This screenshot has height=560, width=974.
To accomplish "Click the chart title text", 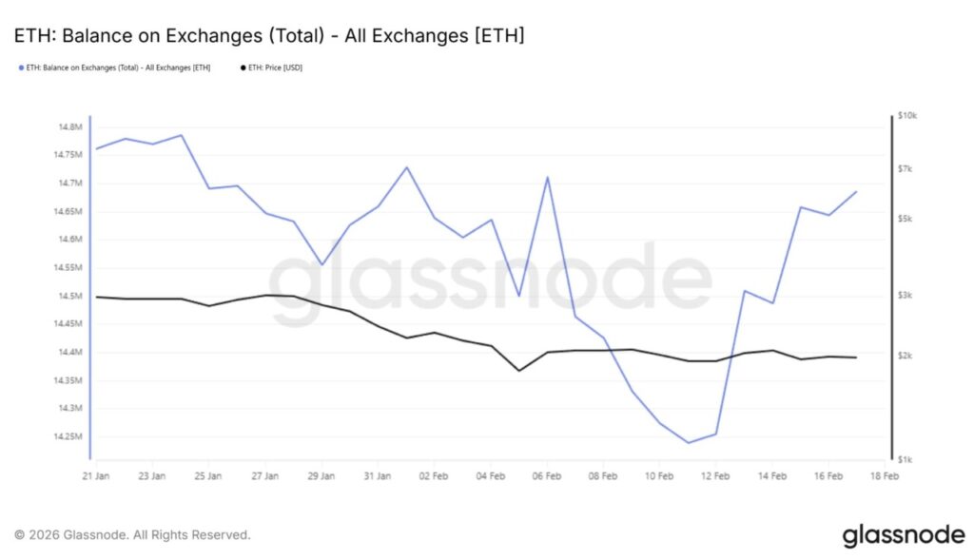I will click(269, 35).
